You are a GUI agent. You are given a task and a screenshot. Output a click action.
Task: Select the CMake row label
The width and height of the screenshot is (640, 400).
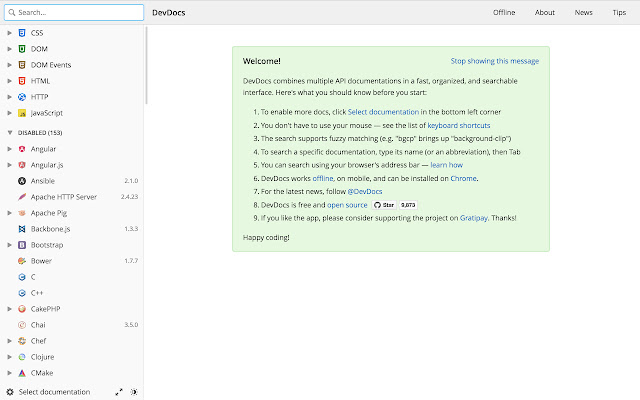42,373
